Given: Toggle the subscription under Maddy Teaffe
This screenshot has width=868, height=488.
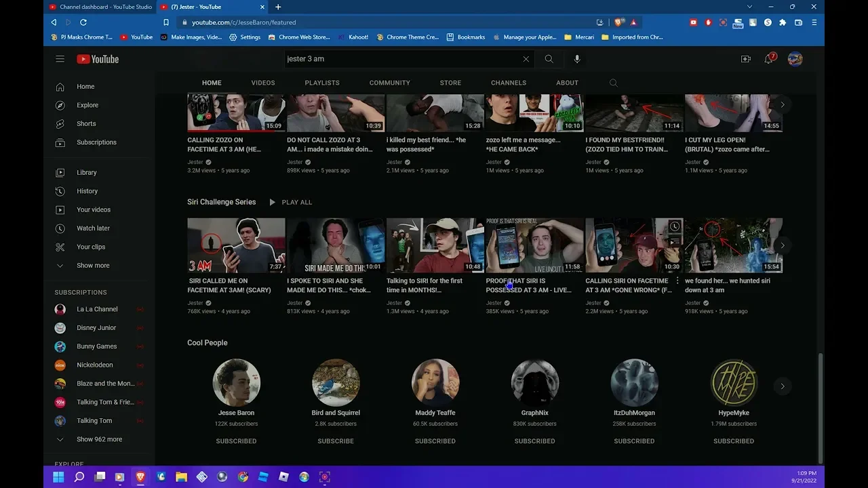Looking at the screenshot, I should pos(435,441).
